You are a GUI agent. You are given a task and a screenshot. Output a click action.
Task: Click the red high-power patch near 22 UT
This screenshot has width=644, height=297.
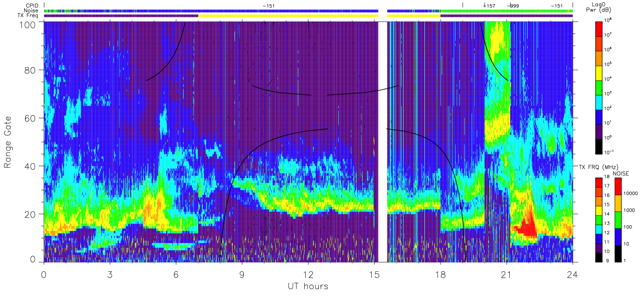526,226
